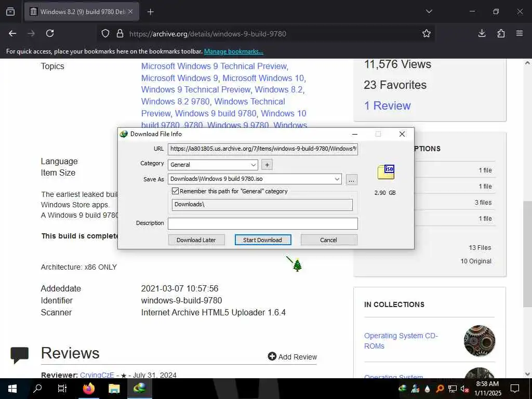Open the Windows Start menu
The height and width of the screenshot is (399, 532).
click(x=12, y=389)
